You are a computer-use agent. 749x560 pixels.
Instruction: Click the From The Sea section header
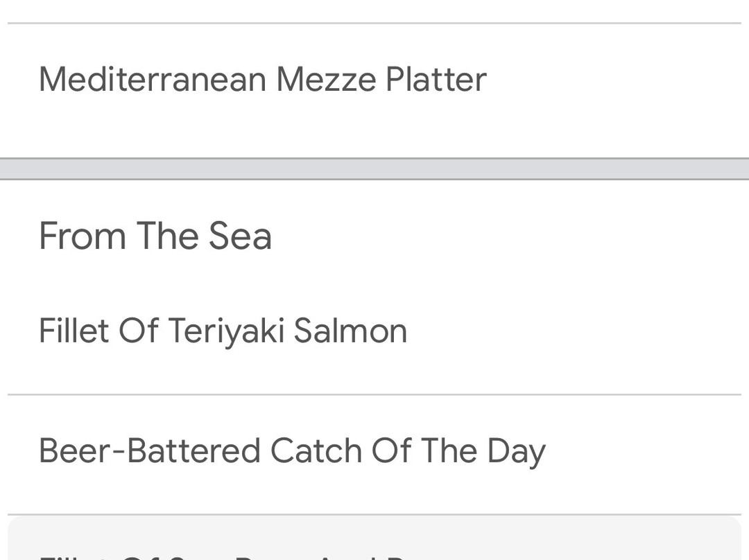(x=155, y=236)
